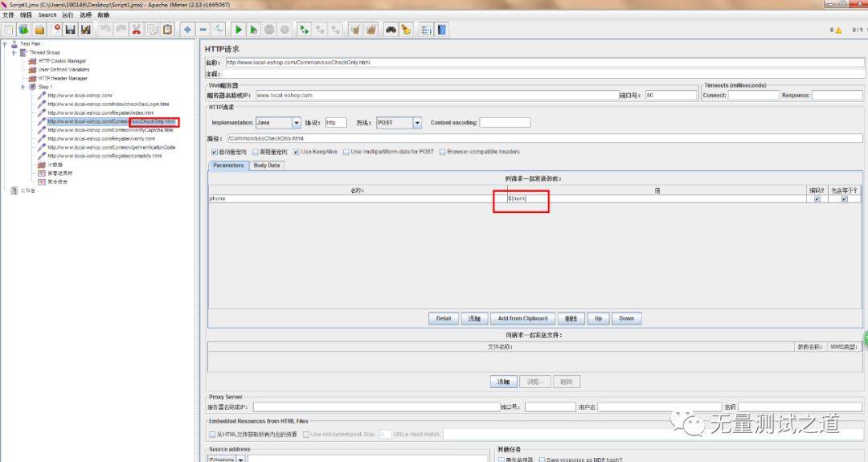Click the Clear All broom icon

[x=371, y=30]
